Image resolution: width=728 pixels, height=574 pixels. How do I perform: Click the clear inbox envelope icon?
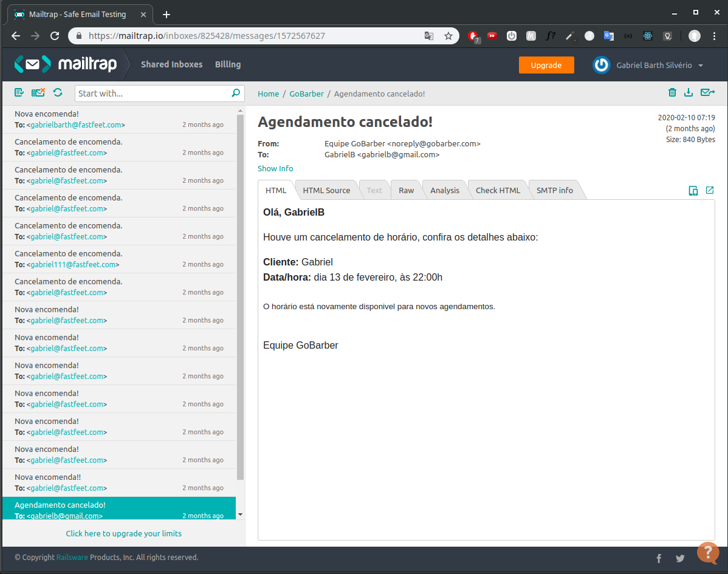tap(38, 92)
